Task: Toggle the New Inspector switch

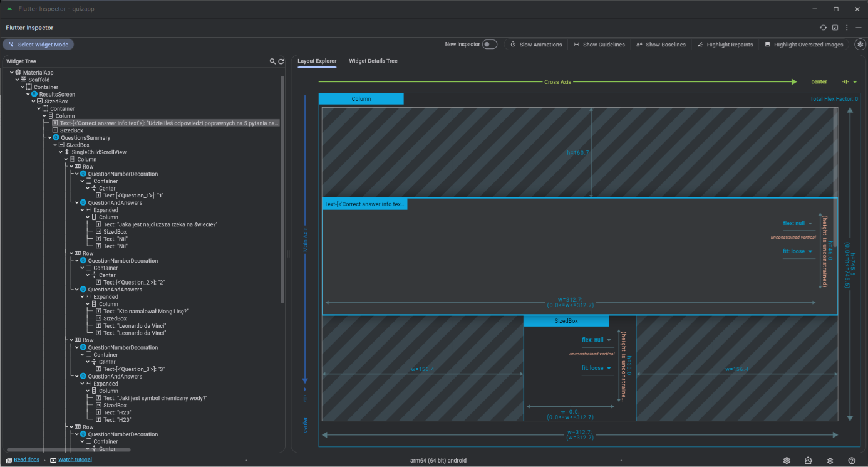Action: (x=489, y=45)
